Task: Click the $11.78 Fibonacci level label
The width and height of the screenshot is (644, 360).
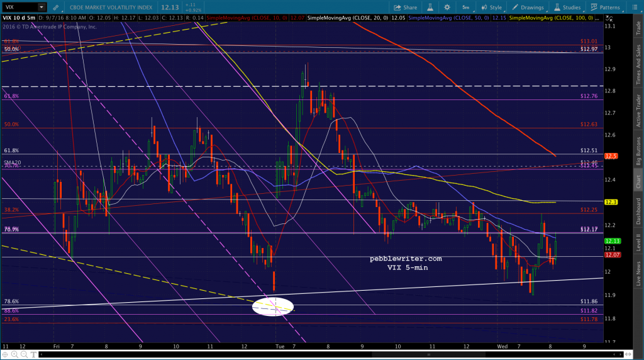Action: (x=589, y=319)
